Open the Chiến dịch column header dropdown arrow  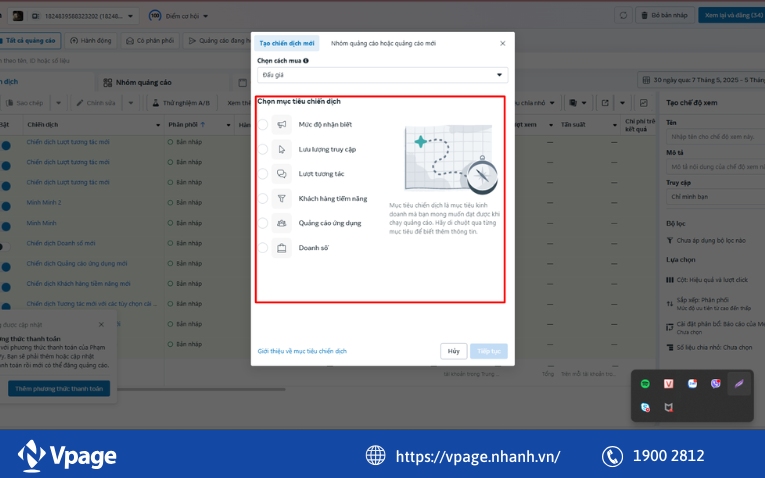tap(158, 125)
